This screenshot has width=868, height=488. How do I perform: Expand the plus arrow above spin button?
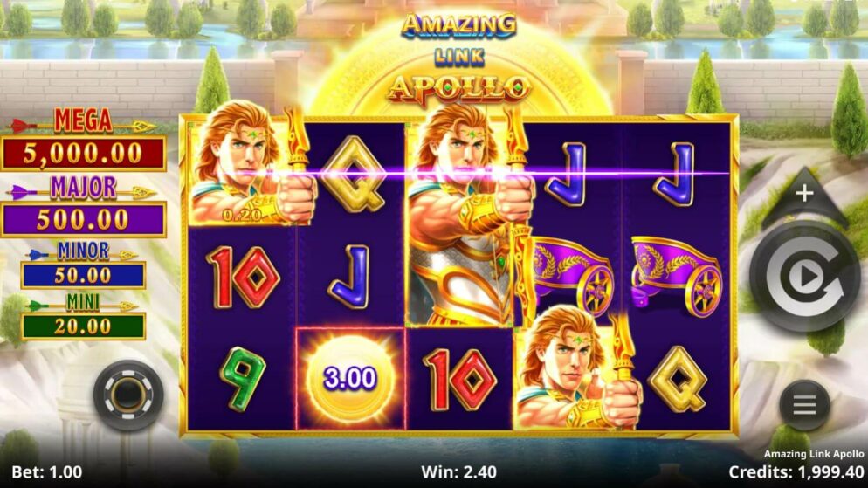tap(804, 194)
